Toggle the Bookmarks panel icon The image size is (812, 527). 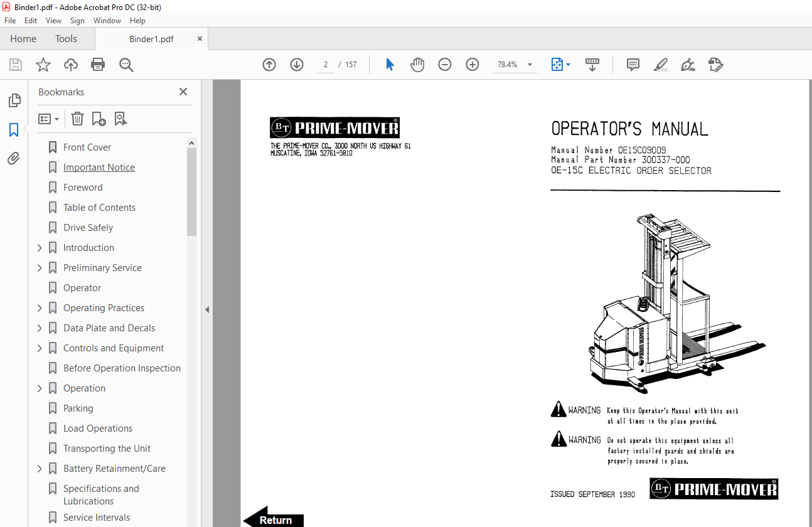[14, 130]
